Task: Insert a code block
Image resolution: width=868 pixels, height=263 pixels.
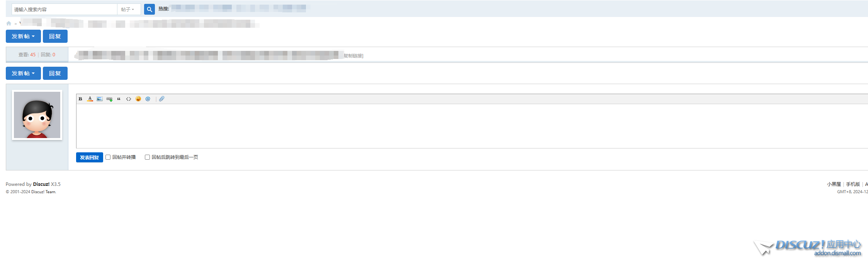Action: click(x=129, y=99)
